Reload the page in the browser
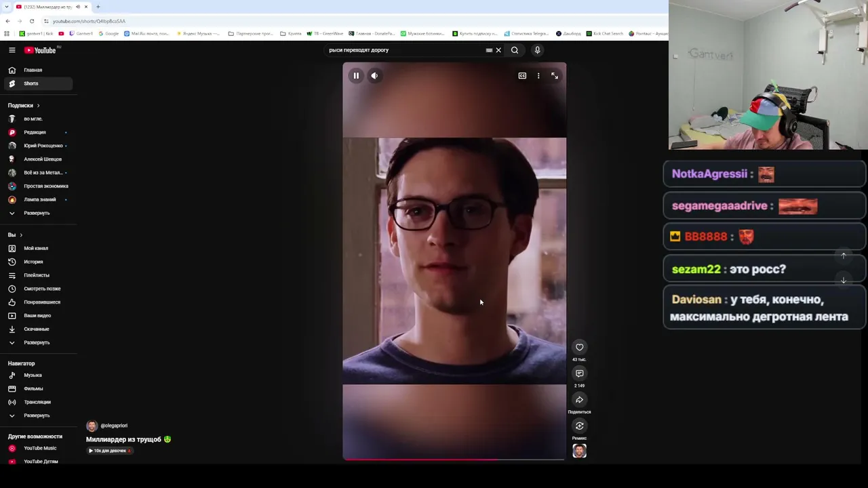Screen dimensions: 868x488 click(32, 21)
